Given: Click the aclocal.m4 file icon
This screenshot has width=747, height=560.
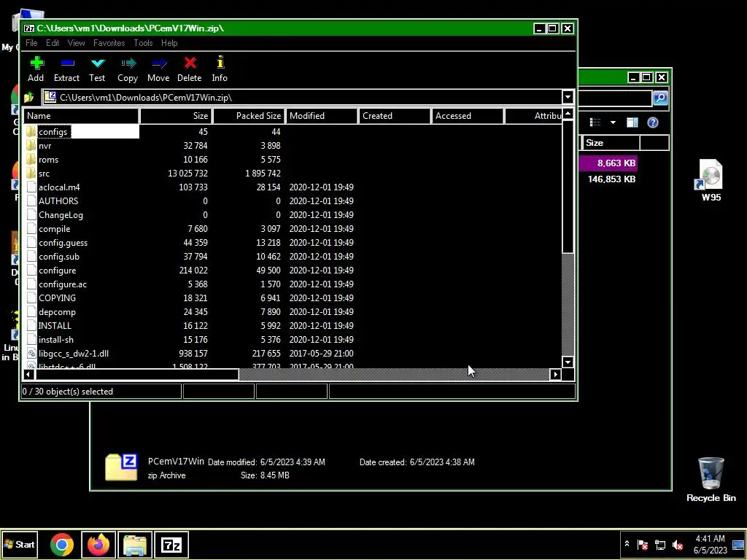Looking at the screenshot, I should tap(31, 187).
